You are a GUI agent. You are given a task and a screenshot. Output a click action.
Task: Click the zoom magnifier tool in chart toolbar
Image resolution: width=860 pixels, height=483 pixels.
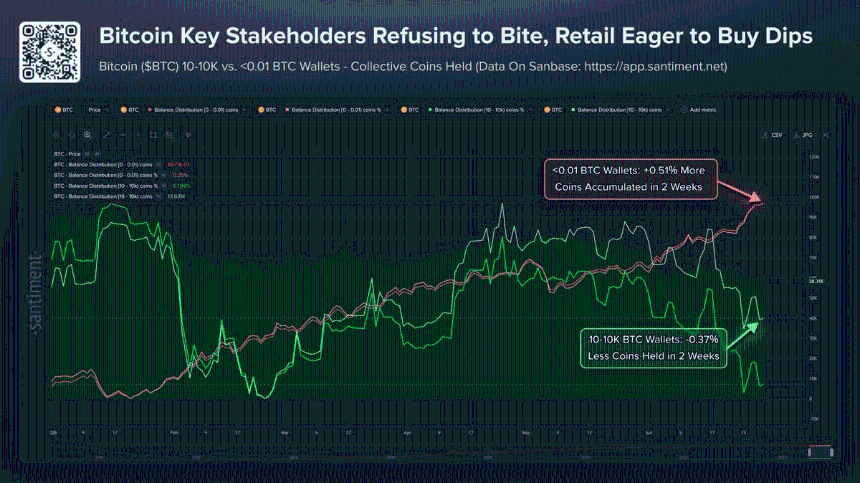(x=87, y=135)
